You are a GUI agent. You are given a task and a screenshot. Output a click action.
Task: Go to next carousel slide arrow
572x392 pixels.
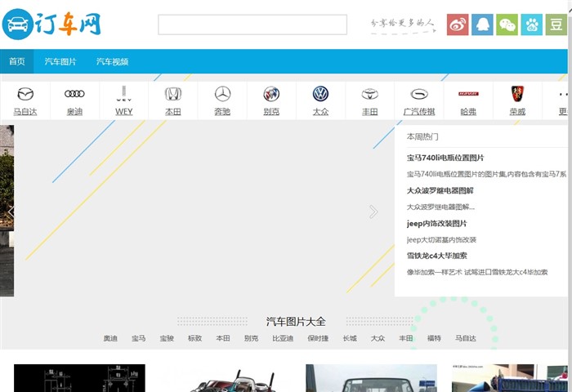click(373, 212)
